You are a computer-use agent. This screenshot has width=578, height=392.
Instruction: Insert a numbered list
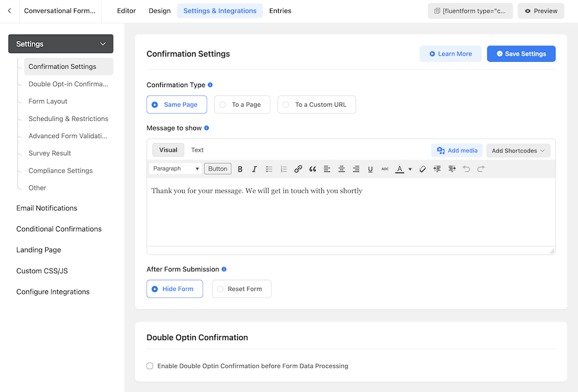pyautogui.click(x=283, y=169)
